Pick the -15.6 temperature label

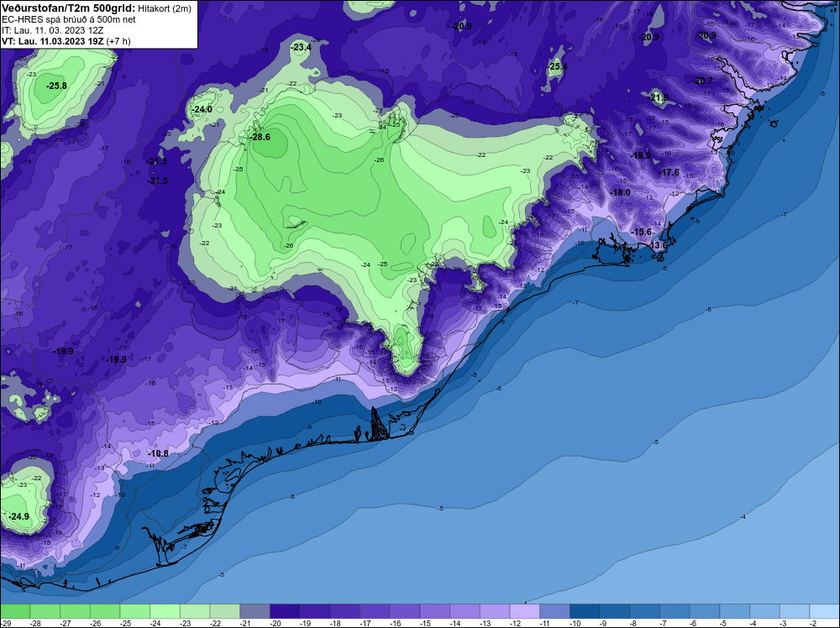point(642,232)
